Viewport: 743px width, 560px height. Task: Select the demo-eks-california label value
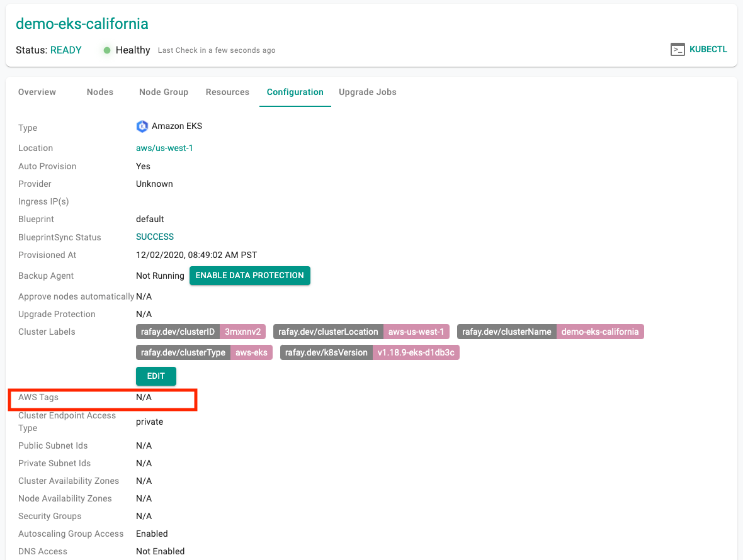[600, 332]
